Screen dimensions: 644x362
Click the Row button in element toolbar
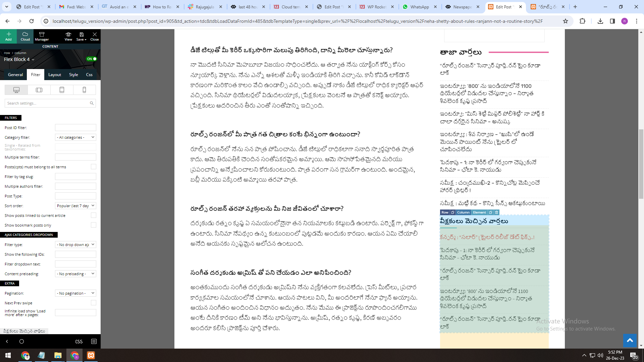(x=445, y=213)
